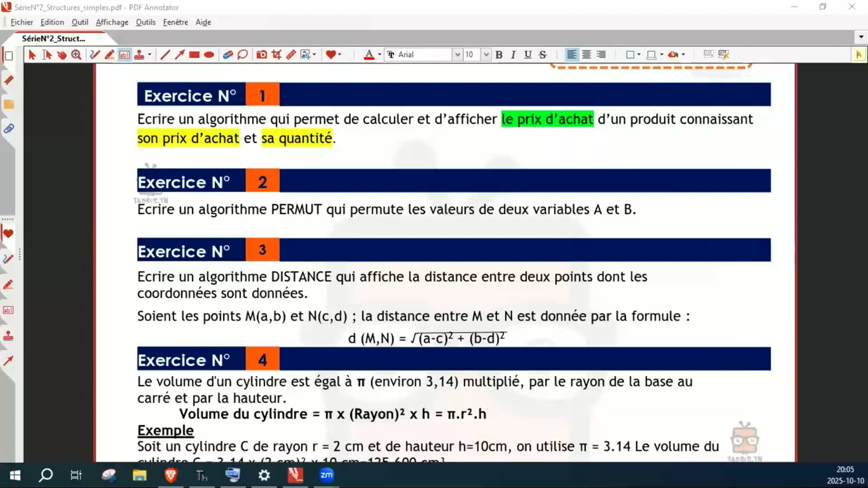This screenshot has height=488, width=868.
Task: Click the Snapshot camera tool
Action: [261, 55]
